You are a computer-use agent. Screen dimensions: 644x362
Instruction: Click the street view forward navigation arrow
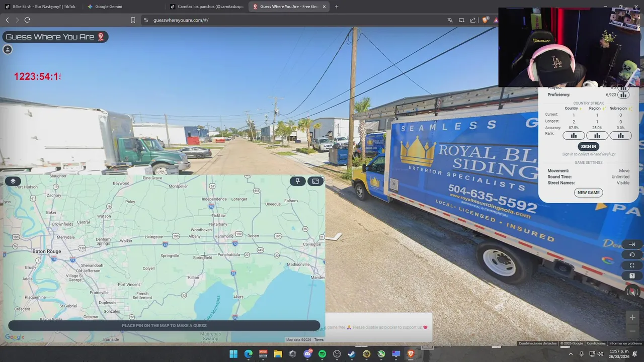coord(333,237)
